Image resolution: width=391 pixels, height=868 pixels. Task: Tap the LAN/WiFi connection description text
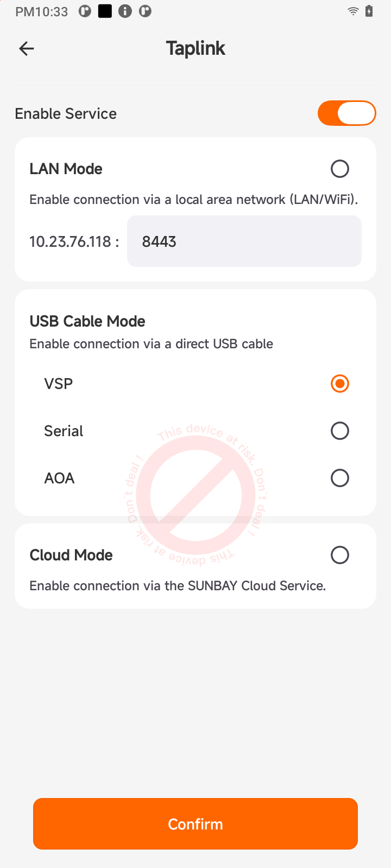(x=194, y=200)
